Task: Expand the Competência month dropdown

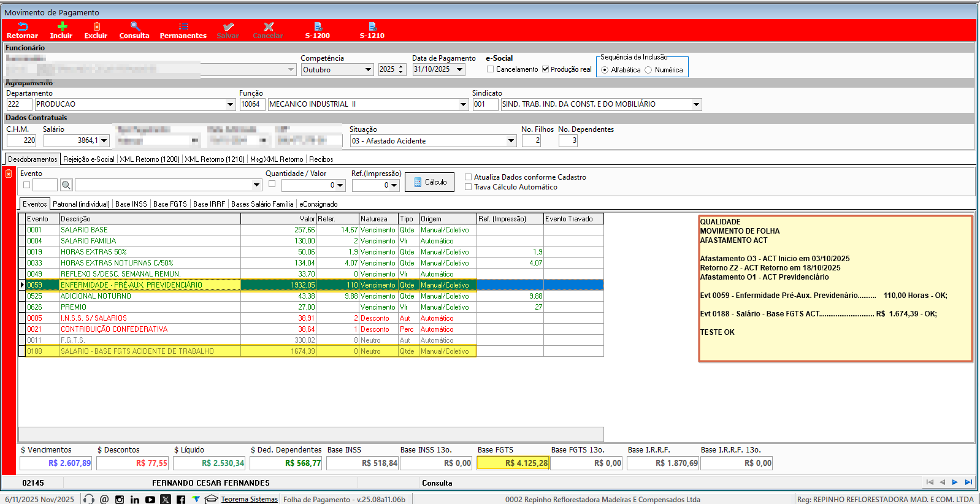Action: coord(368,70)
